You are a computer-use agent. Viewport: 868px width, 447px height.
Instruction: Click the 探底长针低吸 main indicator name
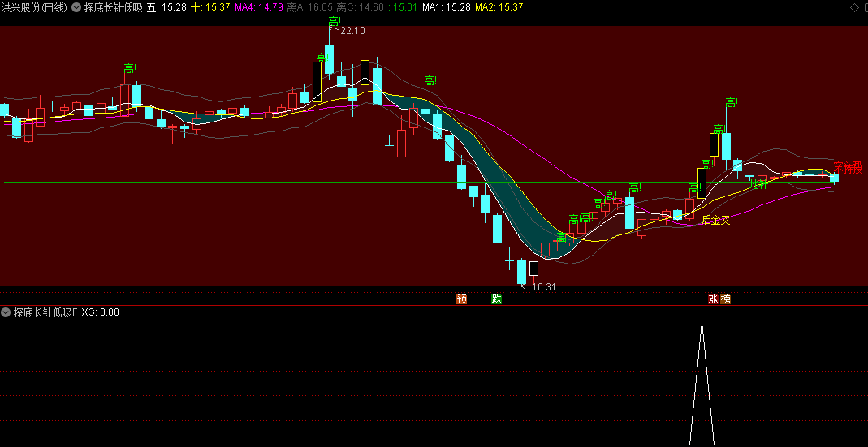[113, 8]
